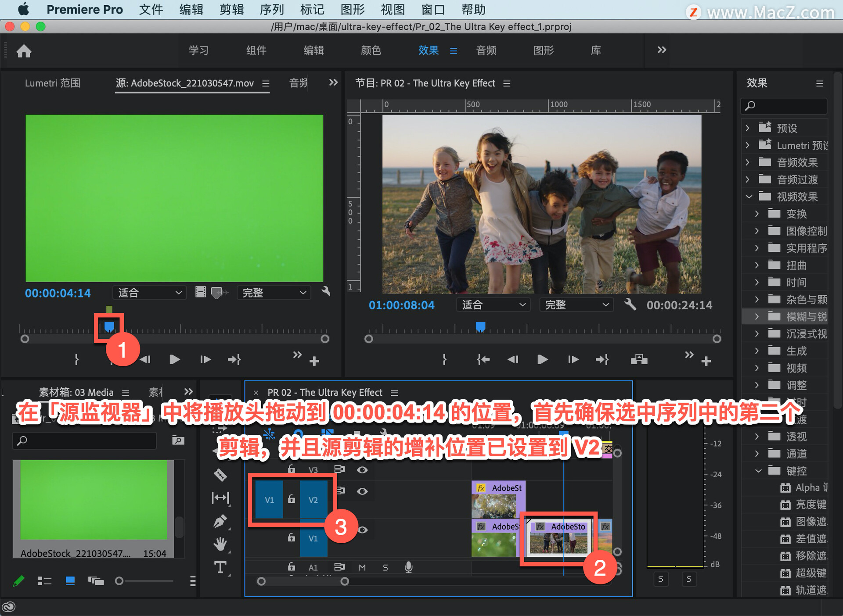The height and width of the screenshot is (616, 843).
Task: Play the source monitor clip
Action: point(174,359)
